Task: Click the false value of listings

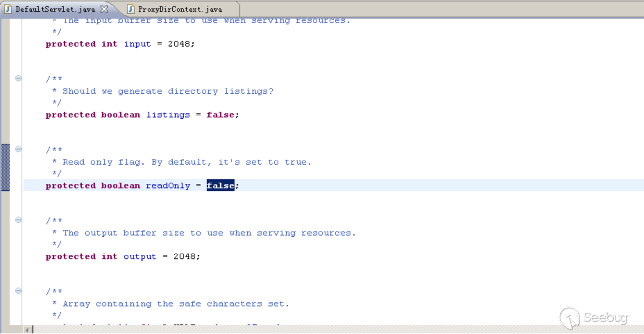Action: point(220,115)
